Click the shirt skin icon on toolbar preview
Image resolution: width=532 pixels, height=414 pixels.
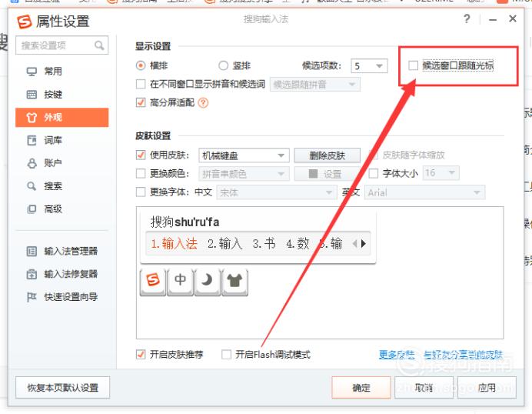click(234, 282)
